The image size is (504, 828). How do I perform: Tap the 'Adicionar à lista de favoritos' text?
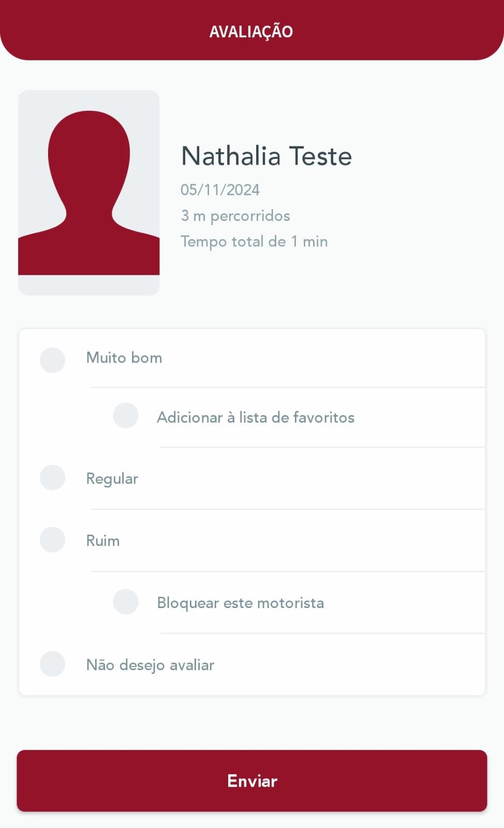(x=256, y=417)
